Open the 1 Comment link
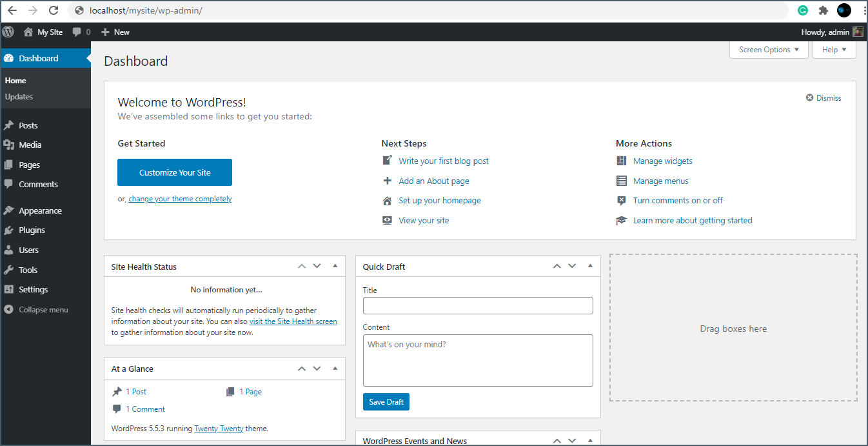The width and height of the screenshot is (868, 446). coord(145,409)
